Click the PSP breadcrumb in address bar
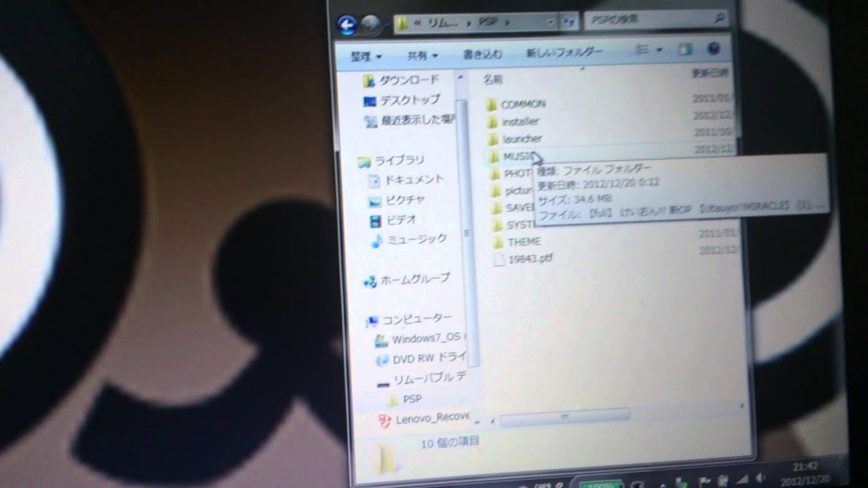Image resolution: width=868 pixels, height=488 pixels. [487, 22]
